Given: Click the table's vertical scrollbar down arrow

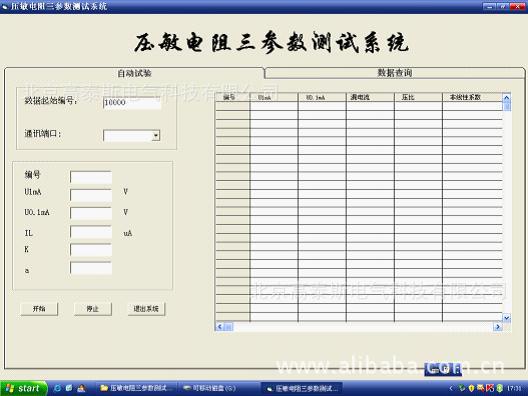Looking at the screenshot, I should click(506, 318).
